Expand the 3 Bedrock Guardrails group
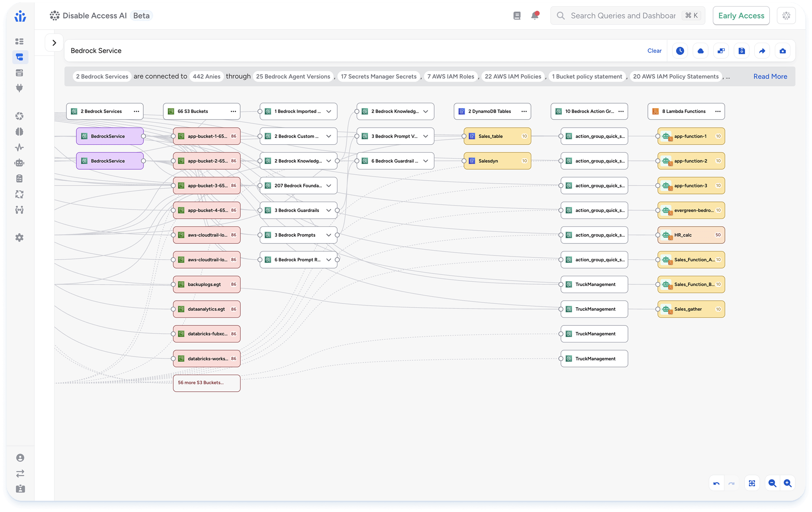The height and width of the screenshot is (512, 812). [x=329, y=210]
